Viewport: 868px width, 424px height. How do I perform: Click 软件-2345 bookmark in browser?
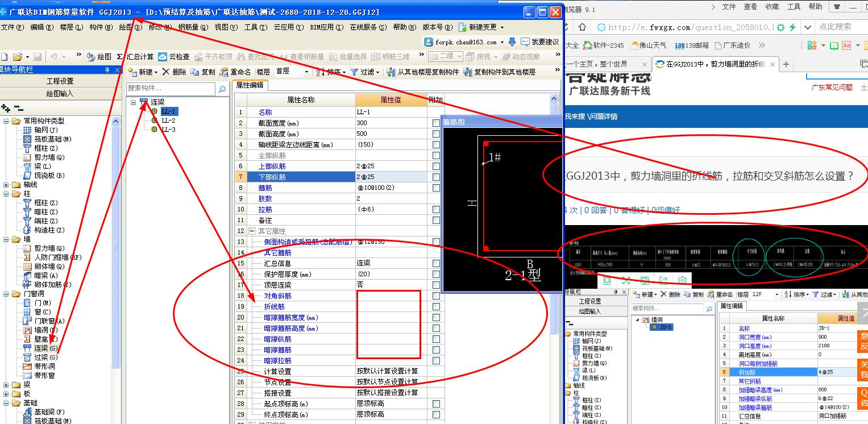coord(604,45)
